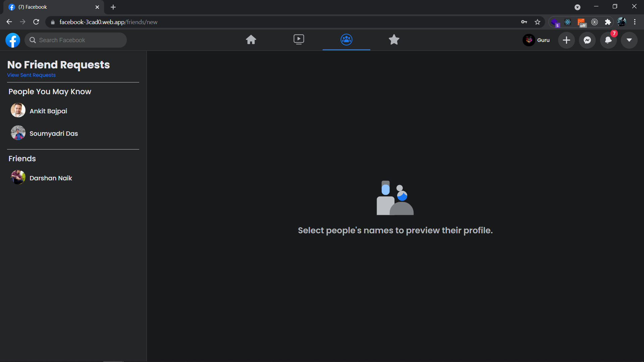
Task: Open Messenger chat icon
Action: [587, 40]
